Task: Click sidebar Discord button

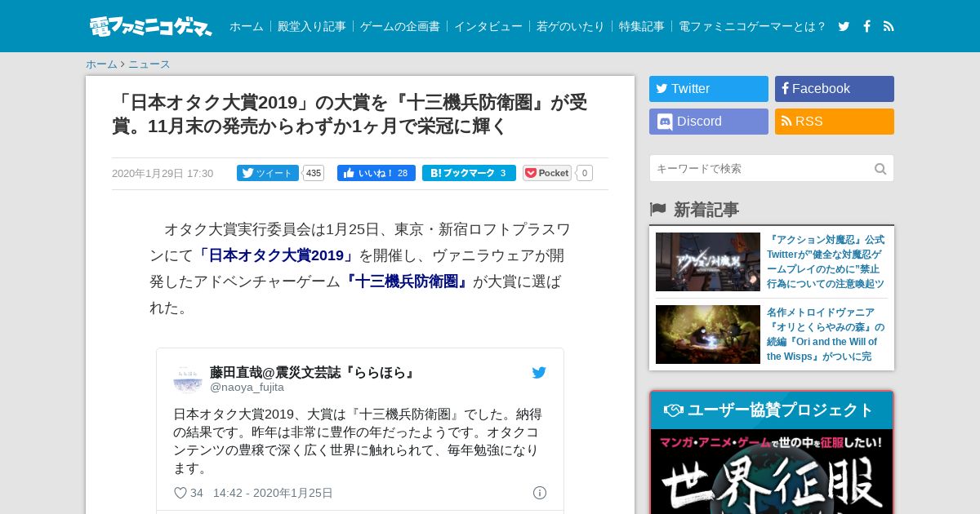Action: pos(709,122)
